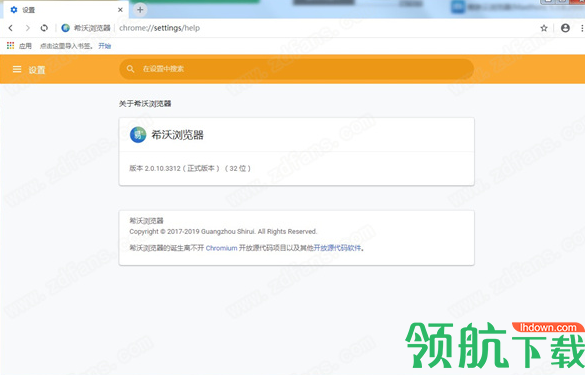Click the 希沃浏览器 title in the about card

click(x=177, y=135)
